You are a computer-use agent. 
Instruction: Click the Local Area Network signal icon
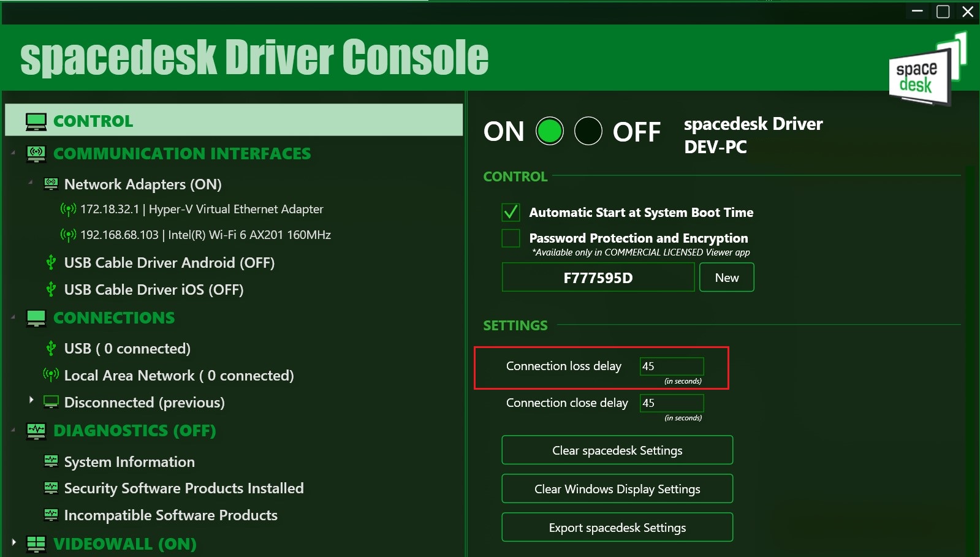coord(51,374)
